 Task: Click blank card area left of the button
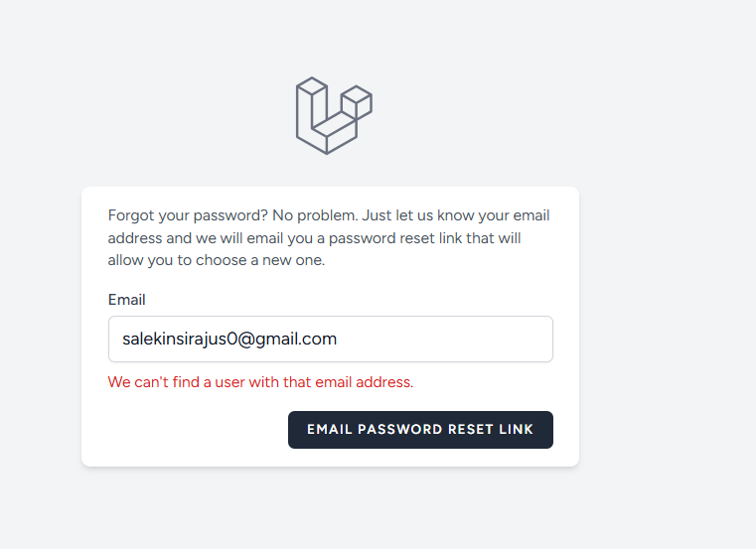(189, 430)
